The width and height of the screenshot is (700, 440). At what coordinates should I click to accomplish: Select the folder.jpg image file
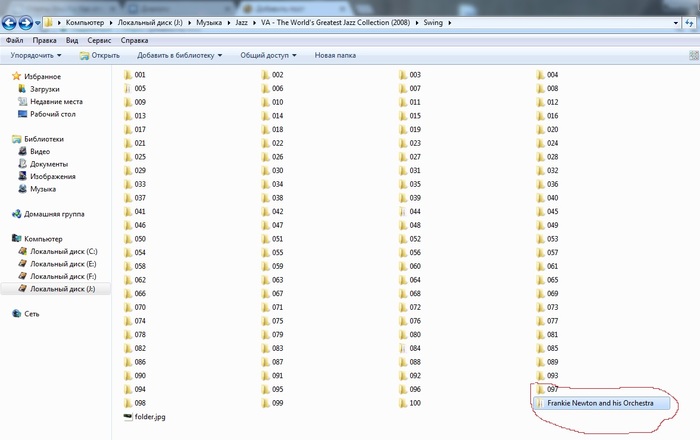pos(152,416)
